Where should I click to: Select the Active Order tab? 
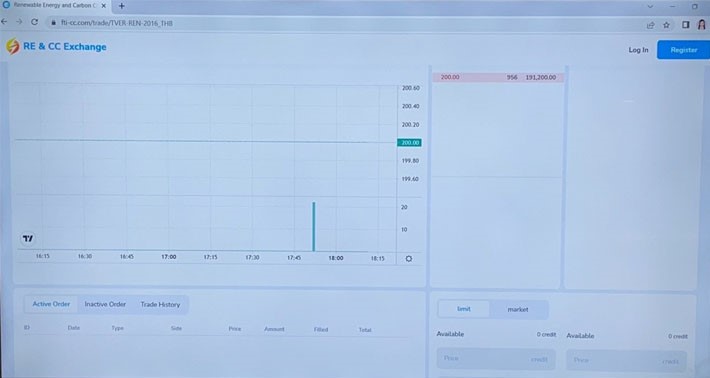(x=51, y=304)
